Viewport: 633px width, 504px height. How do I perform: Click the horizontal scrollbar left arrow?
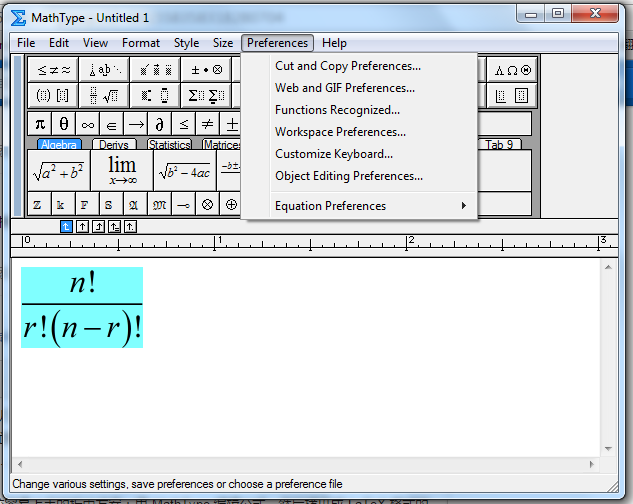coord(20,464)
